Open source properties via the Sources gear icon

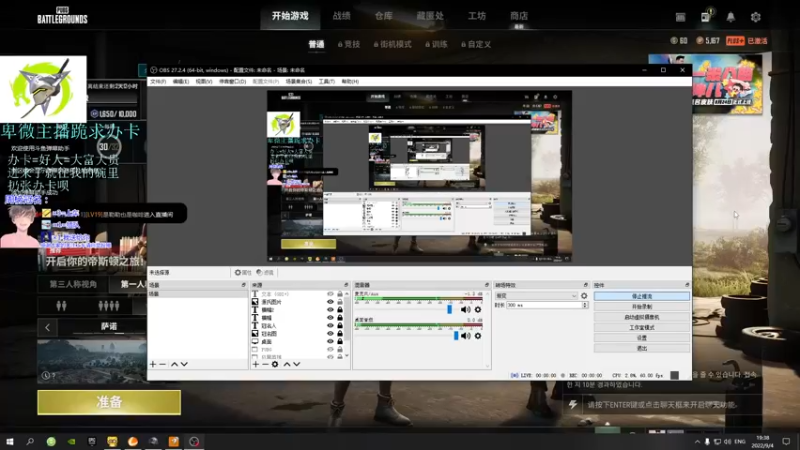pyautogui.click(x=275, y=364)
